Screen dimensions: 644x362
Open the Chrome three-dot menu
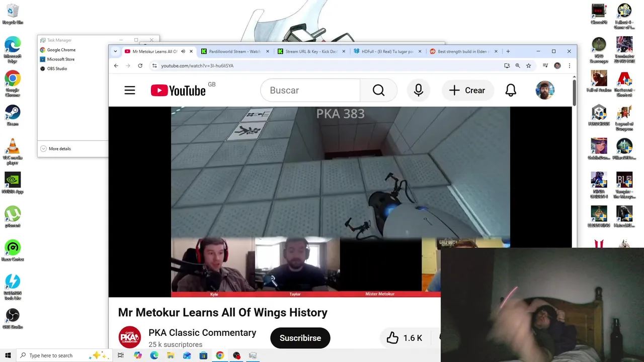pos(570,66)
